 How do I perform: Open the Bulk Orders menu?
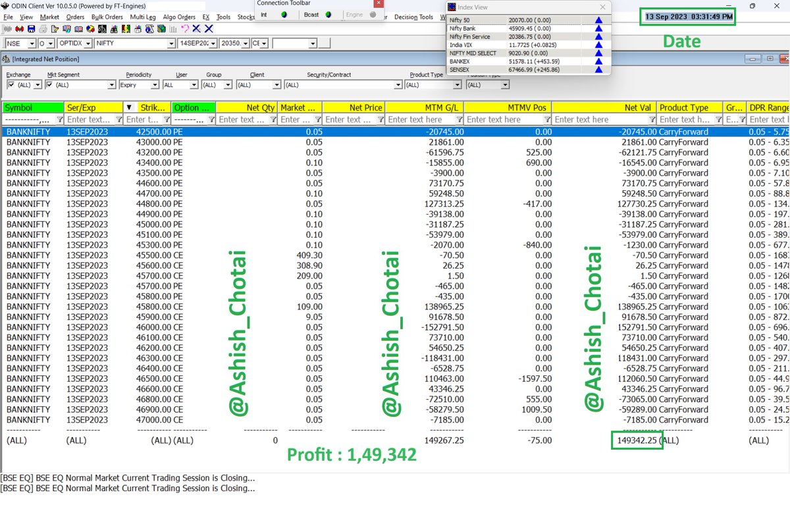107,17
